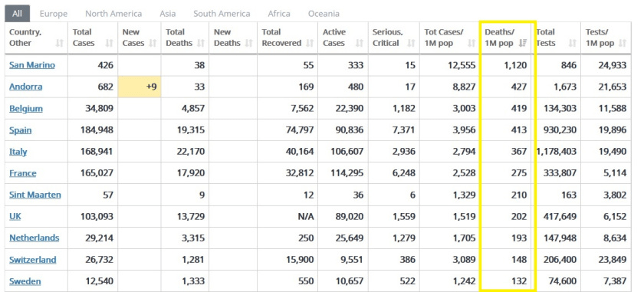Click the Active Cases header label
Image resolution: width=644 pixels, height=292 pixels.
(x=334, y=38)
